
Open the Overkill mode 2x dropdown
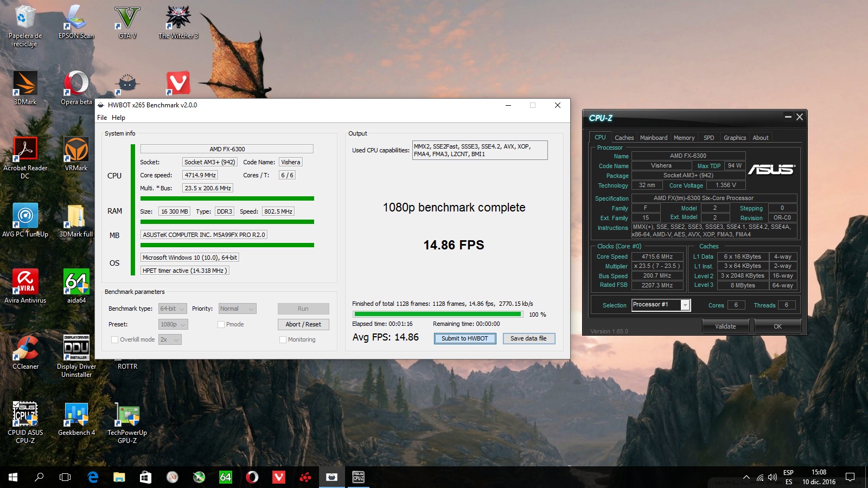coord(170,339)
